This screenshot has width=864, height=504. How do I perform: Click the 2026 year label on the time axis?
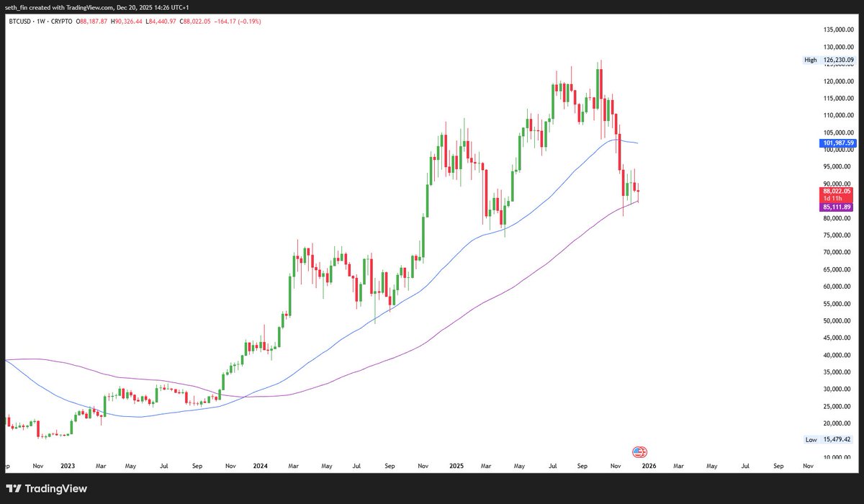(x=650, y=466)
